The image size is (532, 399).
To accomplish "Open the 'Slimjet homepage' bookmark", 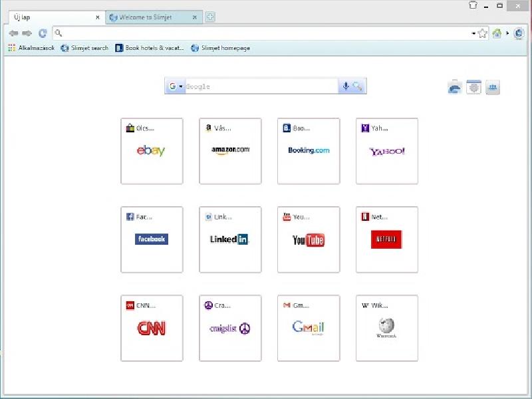I will (x=221, y=48).
